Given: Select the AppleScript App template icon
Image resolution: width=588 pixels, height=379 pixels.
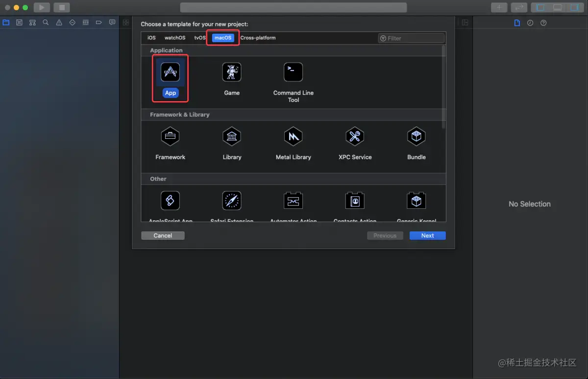Looking at the screenshot, I should 170,201.
